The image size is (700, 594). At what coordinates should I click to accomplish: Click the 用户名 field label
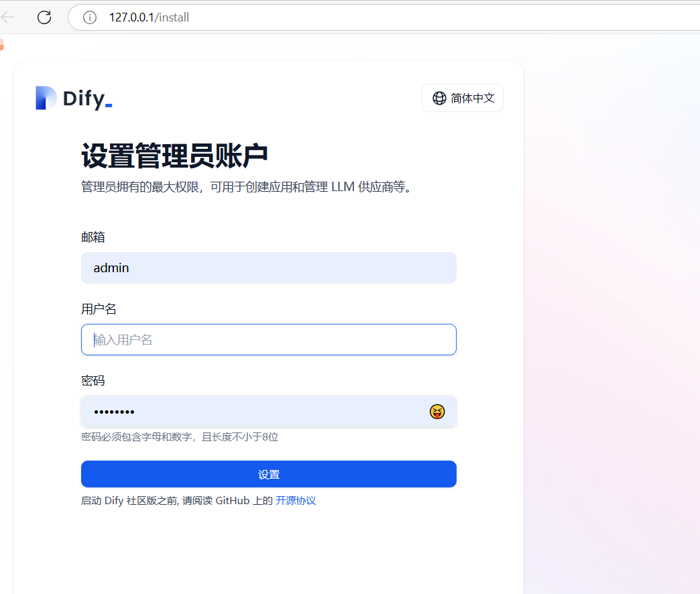(x=99, y=309)
